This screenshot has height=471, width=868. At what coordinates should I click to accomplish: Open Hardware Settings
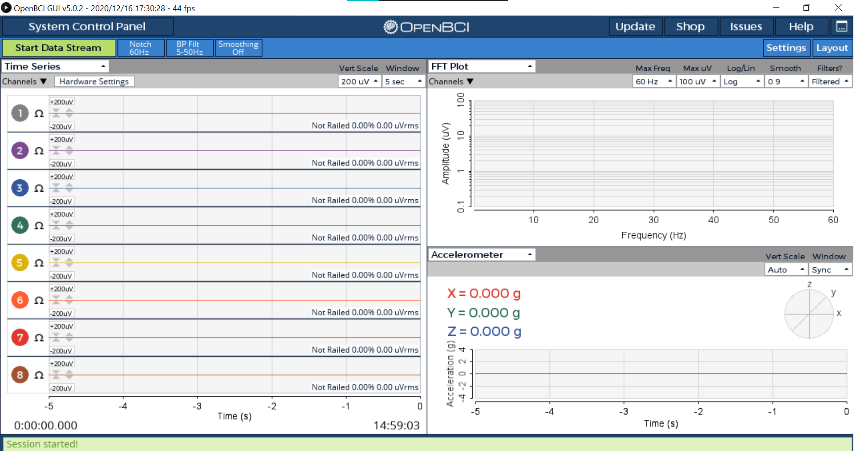point(94,81)
